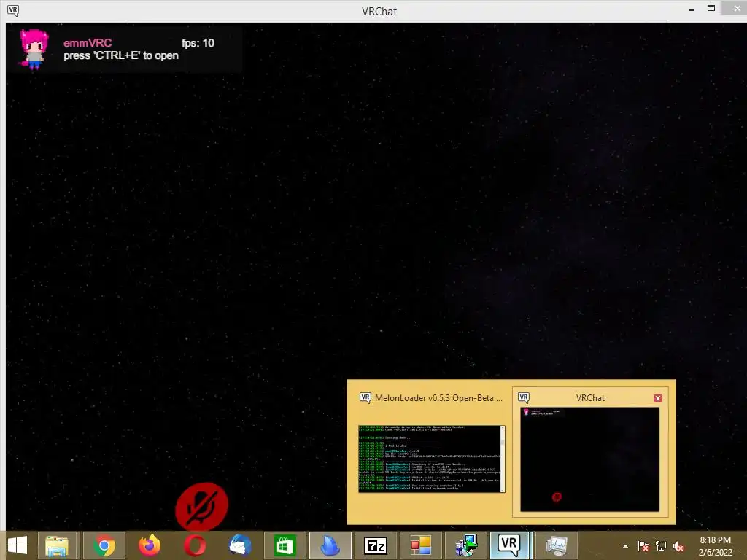Open the performance monitor taskbar icon

pos(557,545)
